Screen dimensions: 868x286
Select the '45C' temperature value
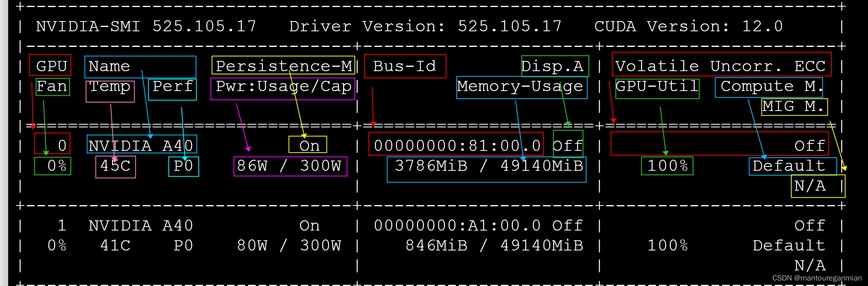(x=115, y=166)
